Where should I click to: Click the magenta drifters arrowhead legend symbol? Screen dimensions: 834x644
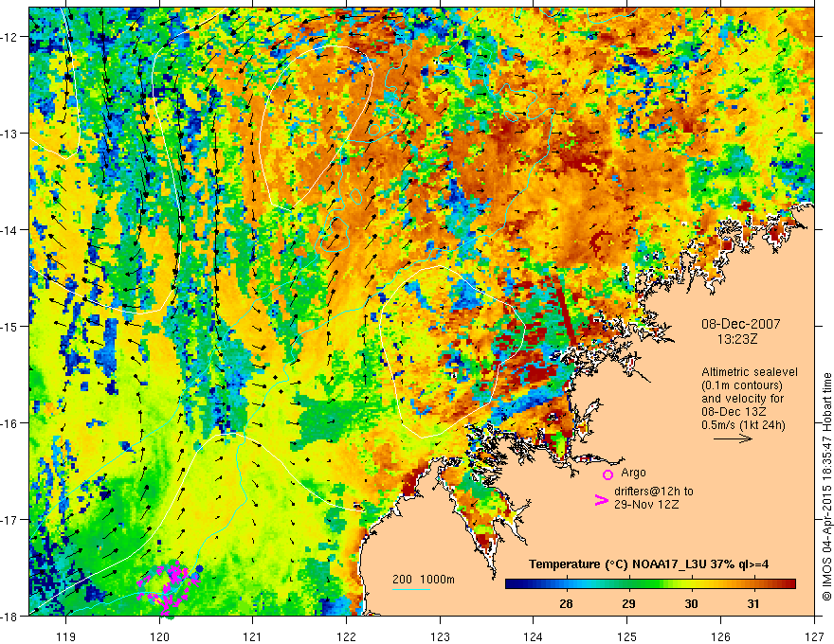[602, 500]
